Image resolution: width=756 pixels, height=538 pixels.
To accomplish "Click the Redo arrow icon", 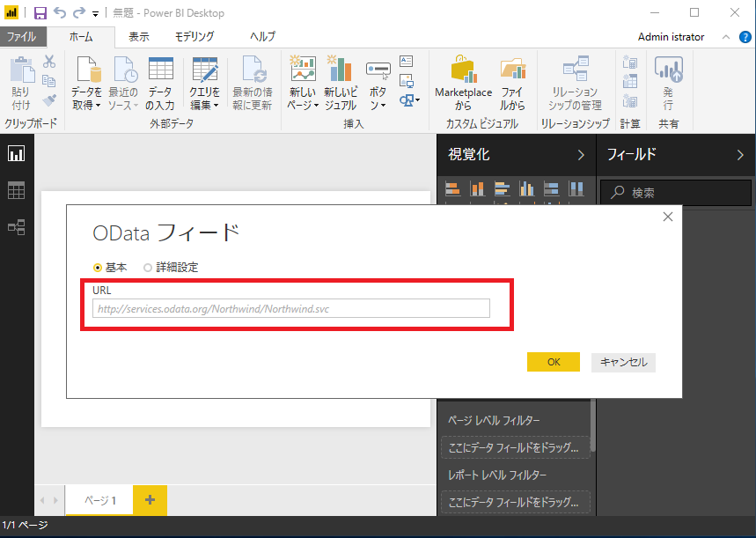I will point(79,12).
